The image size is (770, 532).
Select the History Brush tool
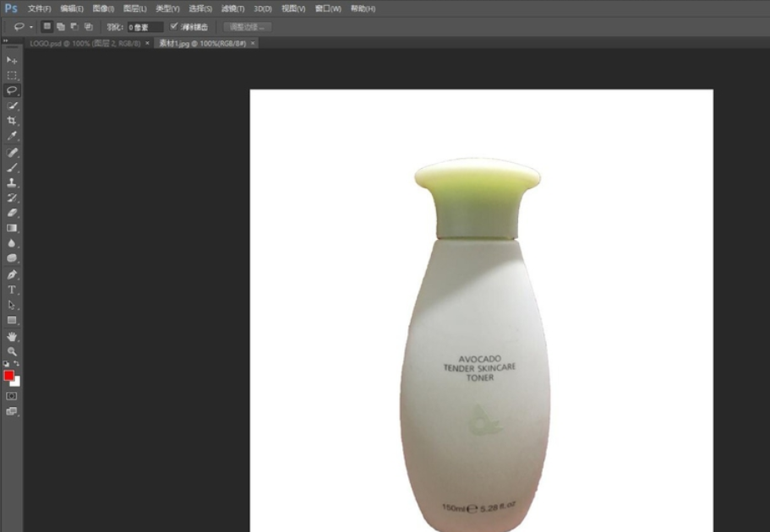(x=12, y=198)
